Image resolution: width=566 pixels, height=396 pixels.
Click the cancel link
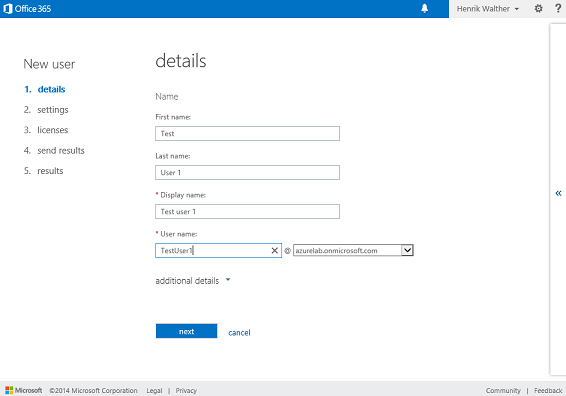tap(239, 332)
